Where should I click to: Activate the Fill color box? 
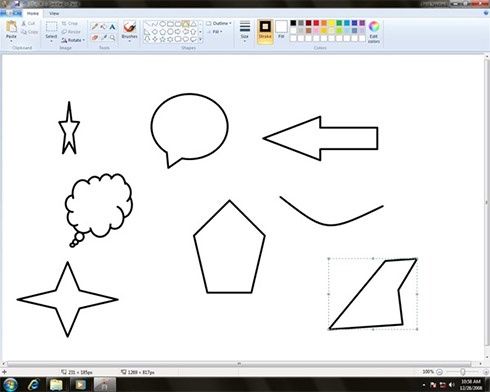[281, 30]
